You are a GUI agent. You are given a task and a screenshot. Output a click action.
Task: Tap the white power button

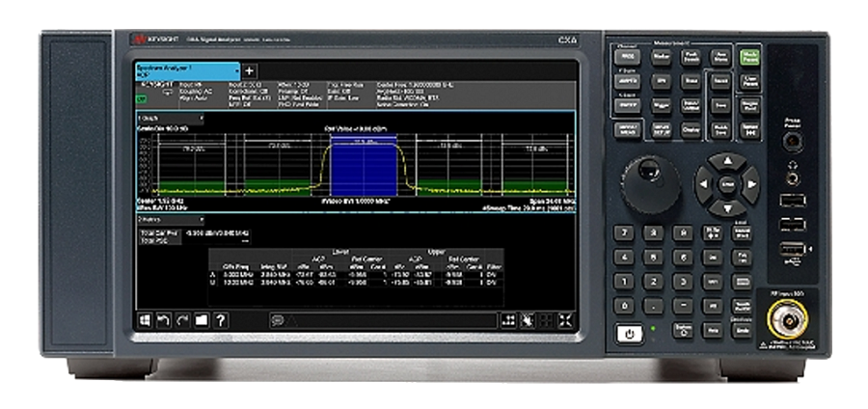pyautogui.click(x=628, y=334)
